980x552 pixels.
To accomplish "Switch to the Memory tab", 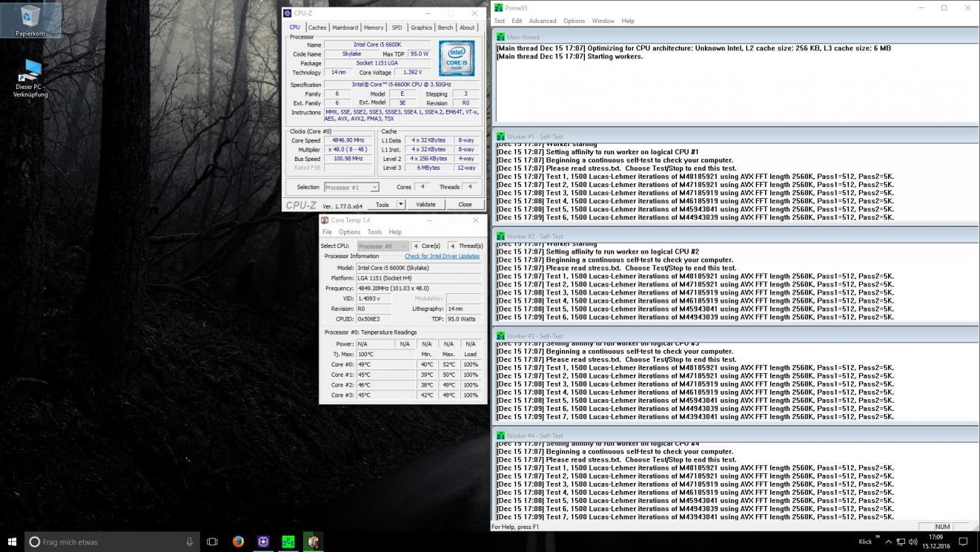I will coord(374,27).
